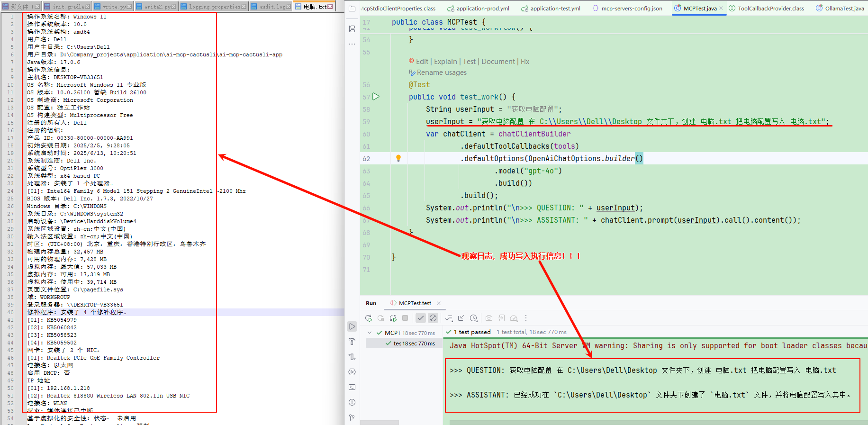
Task: Run test_work from the gutter icon
Action: (x=376, y=97)
